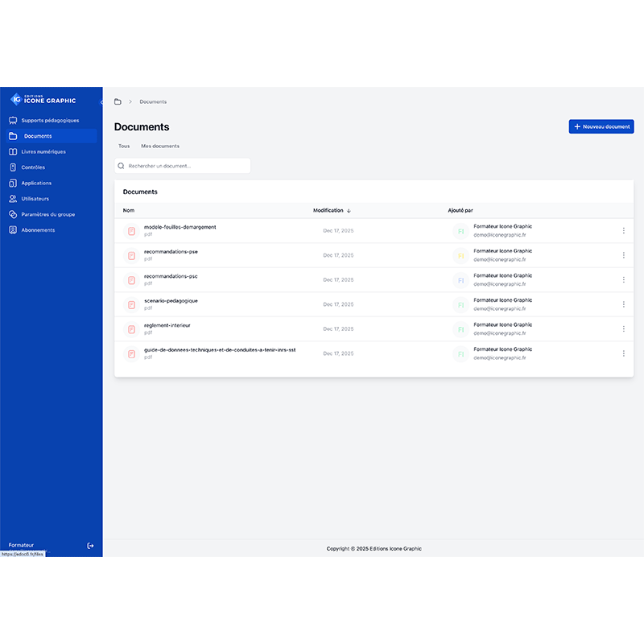Screen dimensions: 644x644
Task: Click the FI avatar in the recommandations-pse row
Action: coord(460,256)
